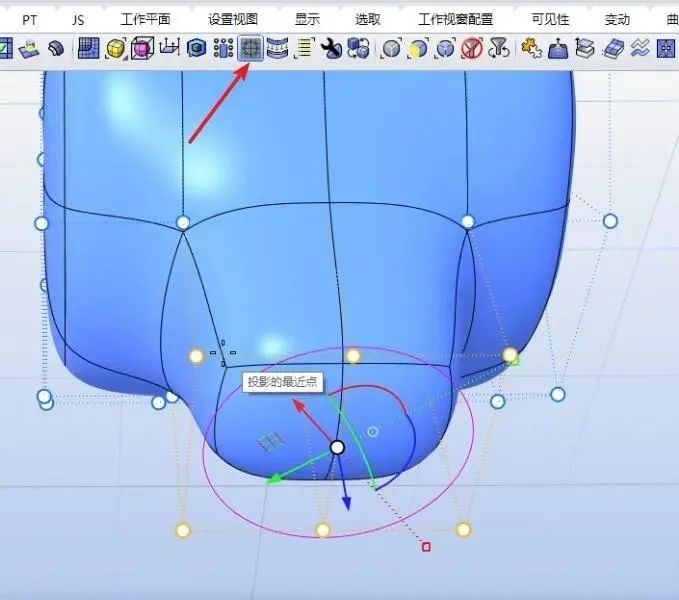Click the curved surfaces with arrows icon

277,48
